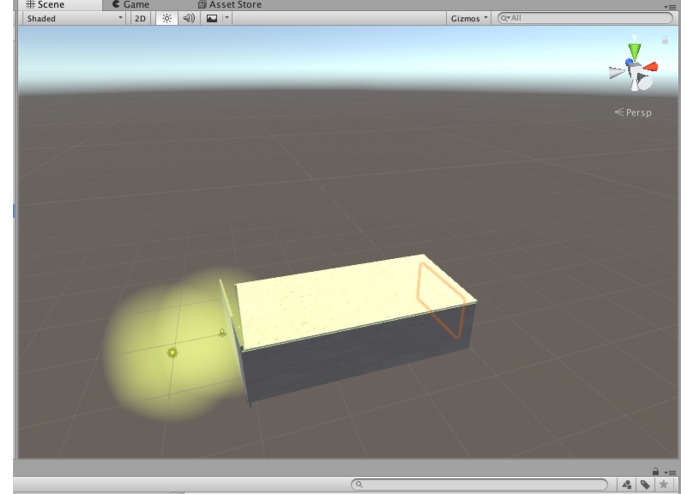Image resolution: width=695 pixels, height=494 pixels.
Task: Open the Shaded draw mode dropdown
Action: pos(74,19)
